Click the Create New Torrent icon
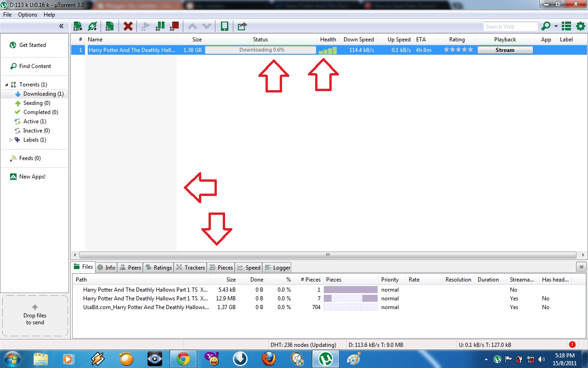 click(x=109, y=26)
